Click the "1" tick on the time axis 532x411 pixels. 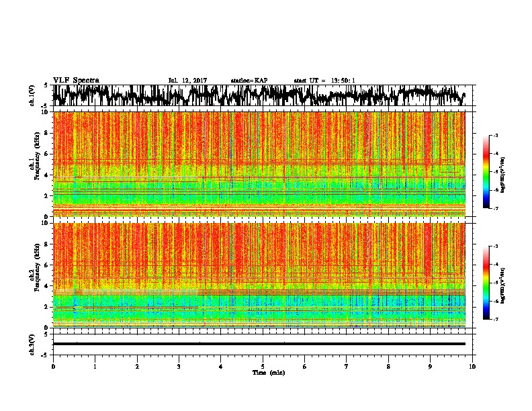[95, 367]
